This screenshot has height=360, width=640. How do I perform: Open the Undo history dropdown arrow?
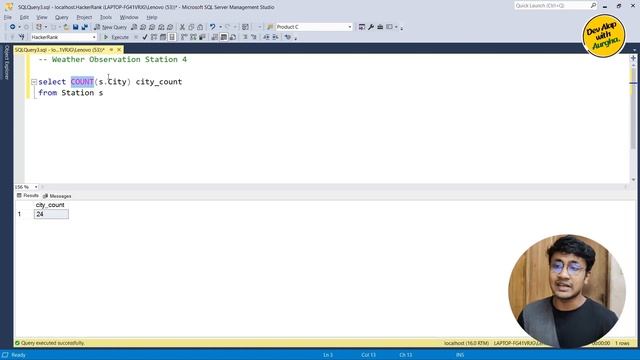point(220,27)
